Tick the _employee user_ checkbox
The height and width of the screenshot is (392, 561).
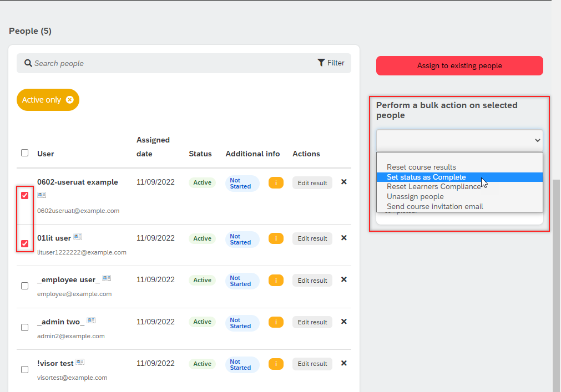point(24,286)
